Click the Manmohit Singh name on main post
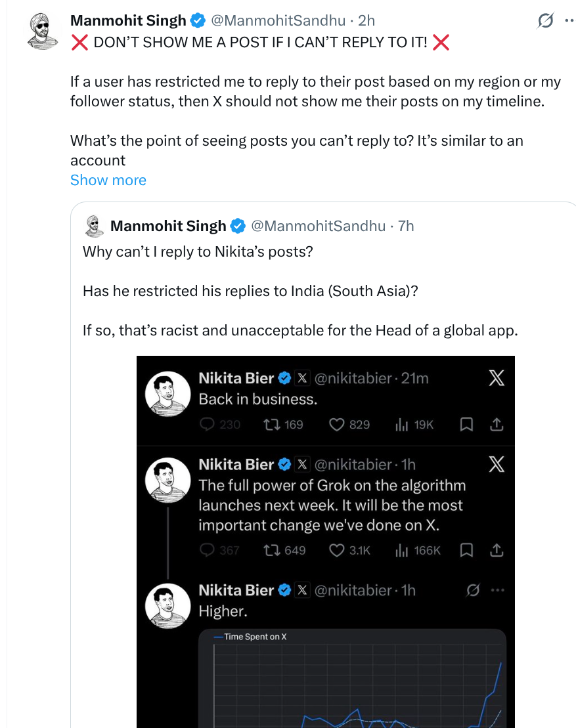 pyautogui.click(x=128, y=21)
